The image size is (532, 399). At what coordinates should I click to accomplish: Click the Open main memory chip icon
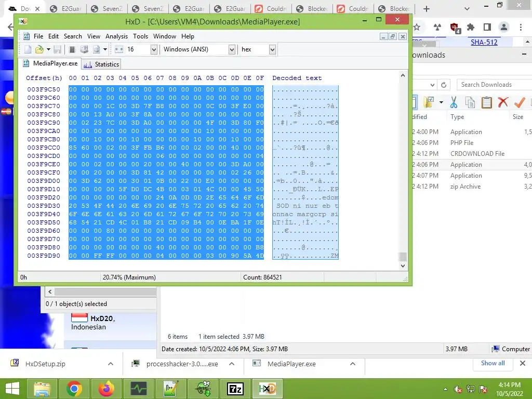pyautogui.click(x=72, y=49)
